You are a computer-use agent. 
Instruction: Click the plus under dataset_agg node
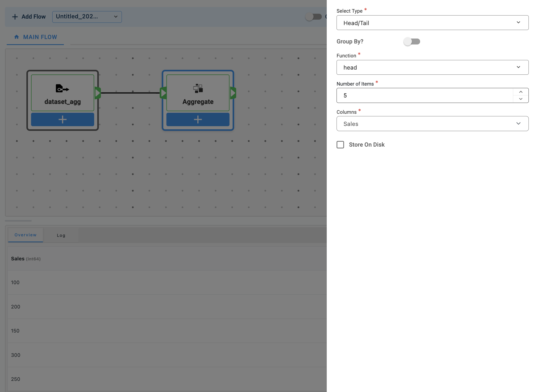click(x=63, y=119)
